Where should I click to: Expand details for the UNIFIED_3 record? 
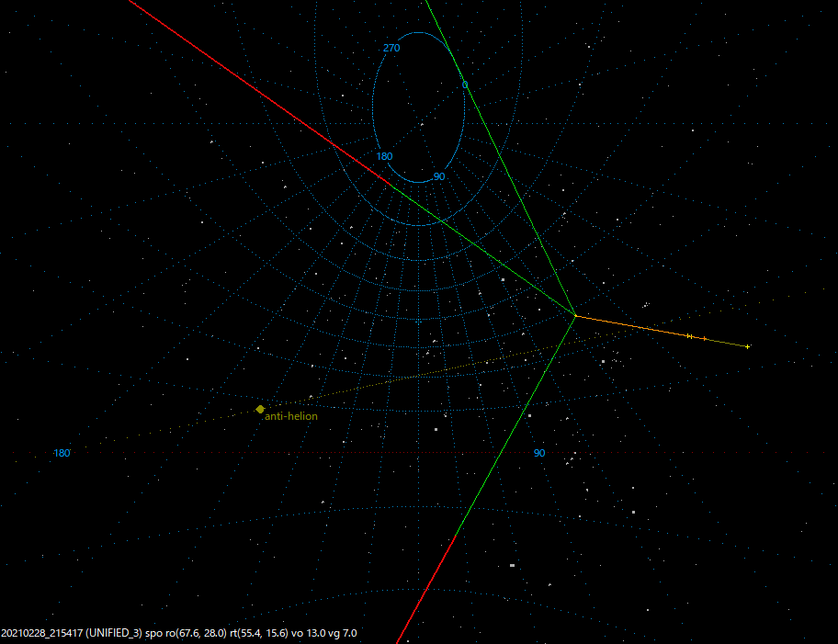[x=116, y=632]
